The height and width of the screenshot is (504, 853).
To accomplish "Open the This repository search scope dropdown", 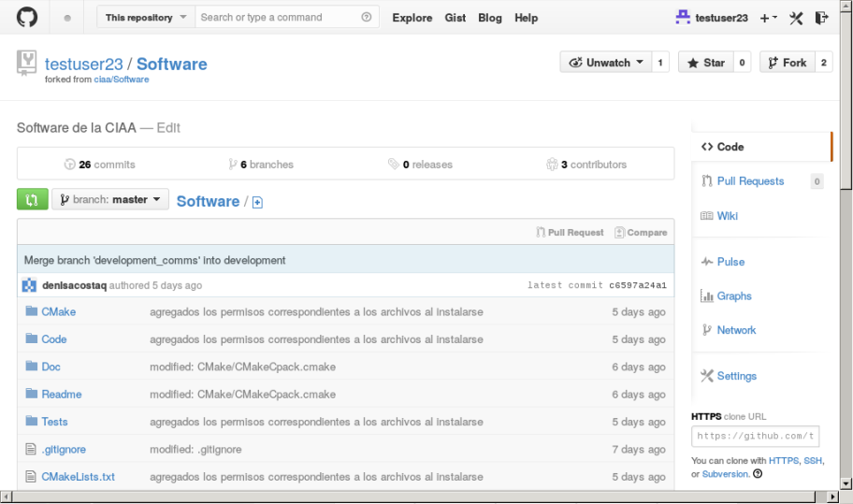I will pyautogui.click(x=146, y=18).
